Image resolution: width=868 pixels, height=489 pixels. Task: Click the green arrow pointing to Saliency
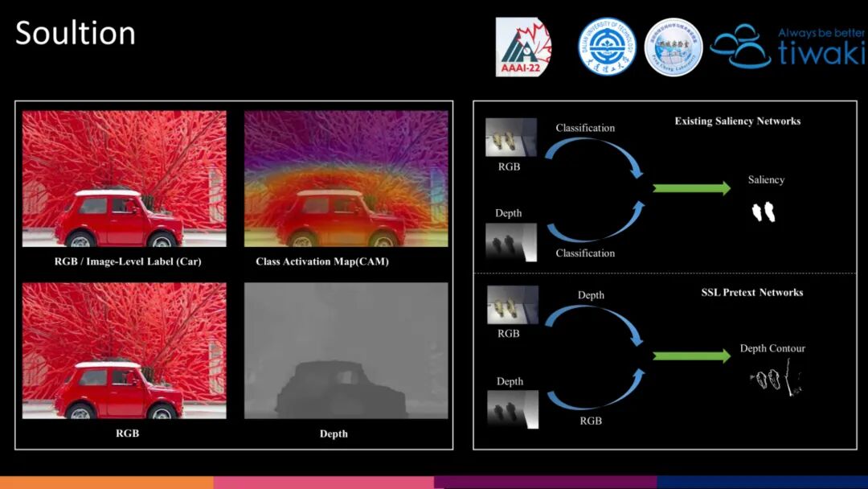tap(692, 188)
